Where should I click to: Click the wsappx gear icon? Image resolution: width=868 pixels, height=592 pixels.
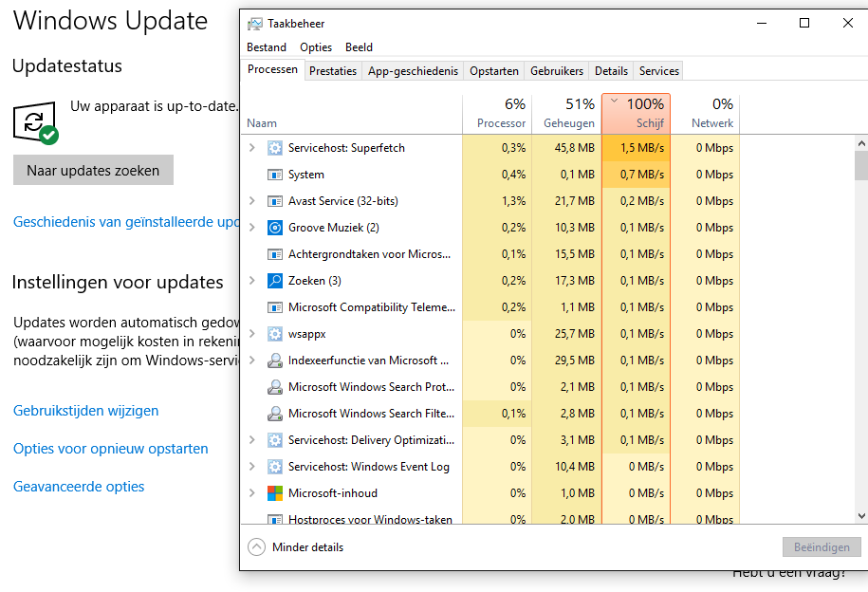274,334
